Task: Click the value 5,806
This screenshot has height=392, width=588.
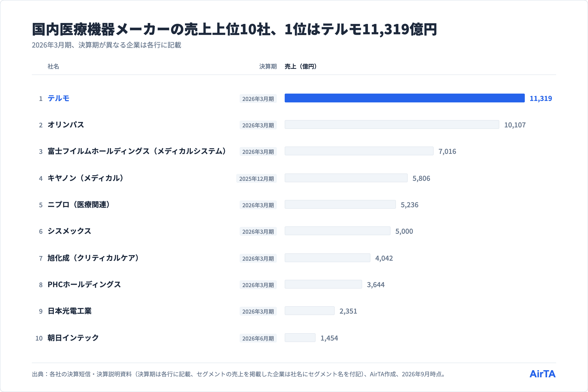Action: [x=421, y=179]
